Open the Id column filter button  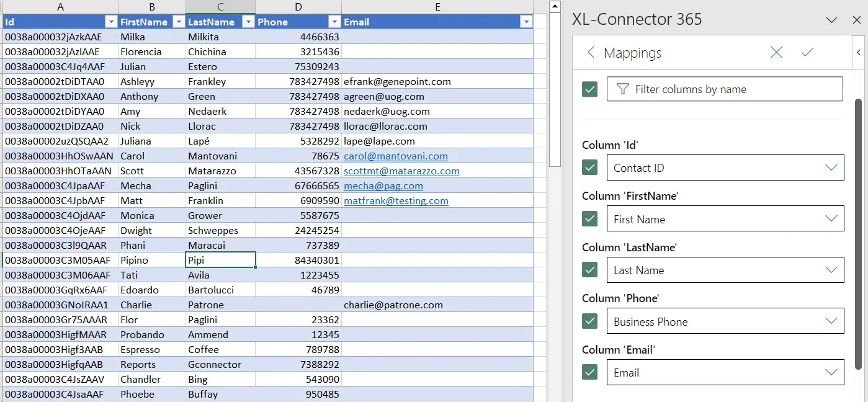111,22
